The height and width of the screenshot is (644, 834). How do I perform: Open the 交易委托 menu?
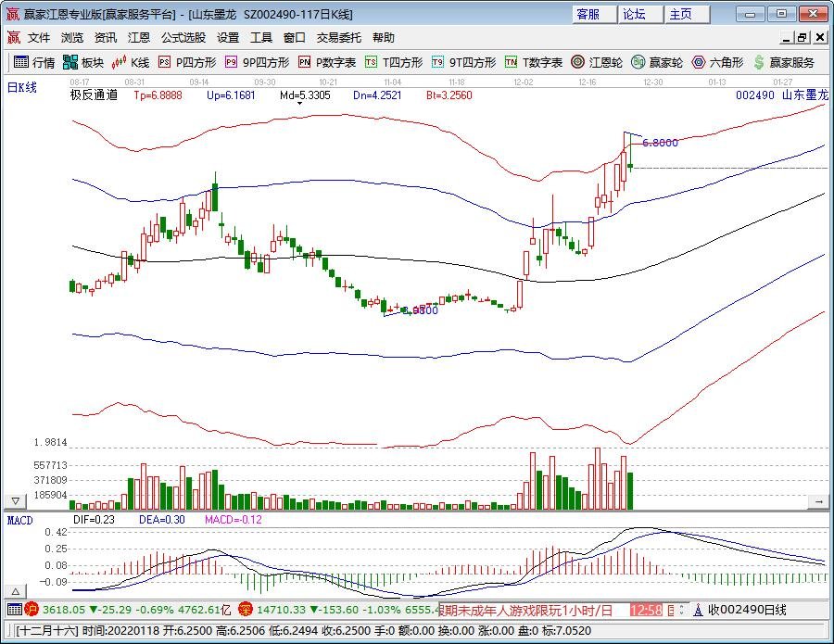coord(339,37)
